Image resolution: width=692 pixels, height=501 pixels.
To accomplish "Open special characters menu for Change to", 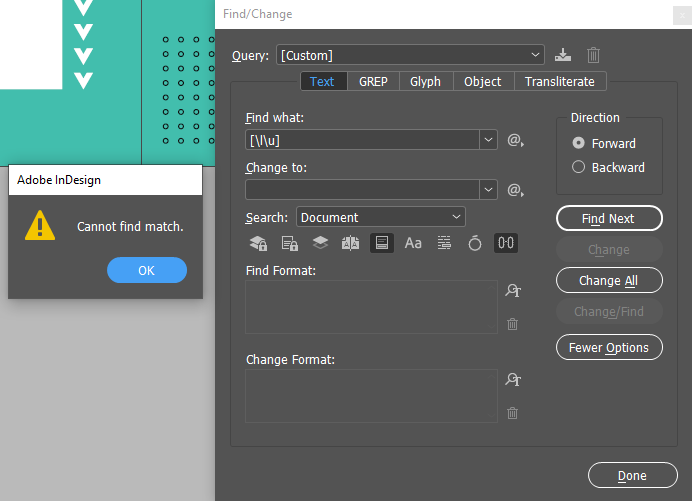I will pos(516,189).
